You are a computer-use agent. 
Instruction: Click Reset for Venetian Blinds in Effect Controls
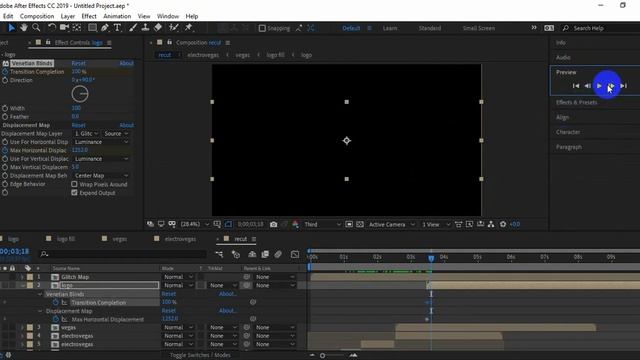tap(78, 63)
